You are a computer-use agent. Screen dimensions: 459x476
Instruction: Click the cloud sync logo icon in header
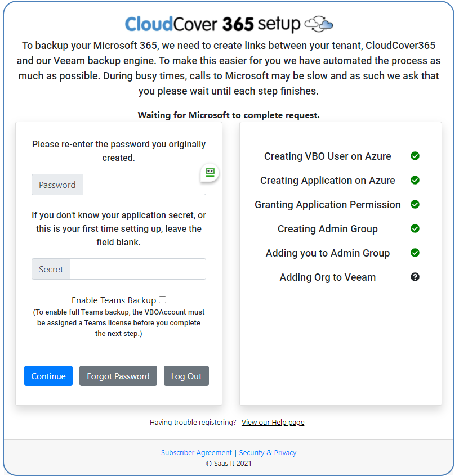click(318, 24)
